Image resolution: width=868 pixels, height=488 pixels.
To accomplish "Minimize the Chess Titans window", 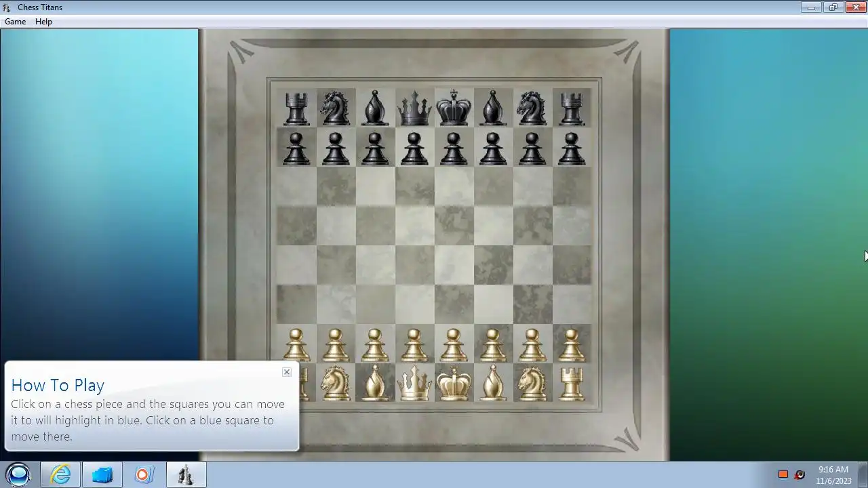I will tap(811, 7).
